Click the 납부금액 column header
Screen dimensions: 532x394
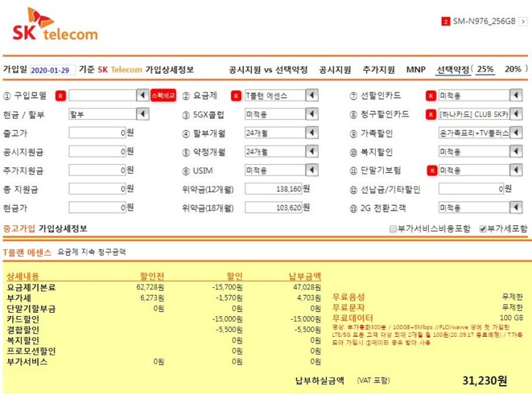point(305,276)
